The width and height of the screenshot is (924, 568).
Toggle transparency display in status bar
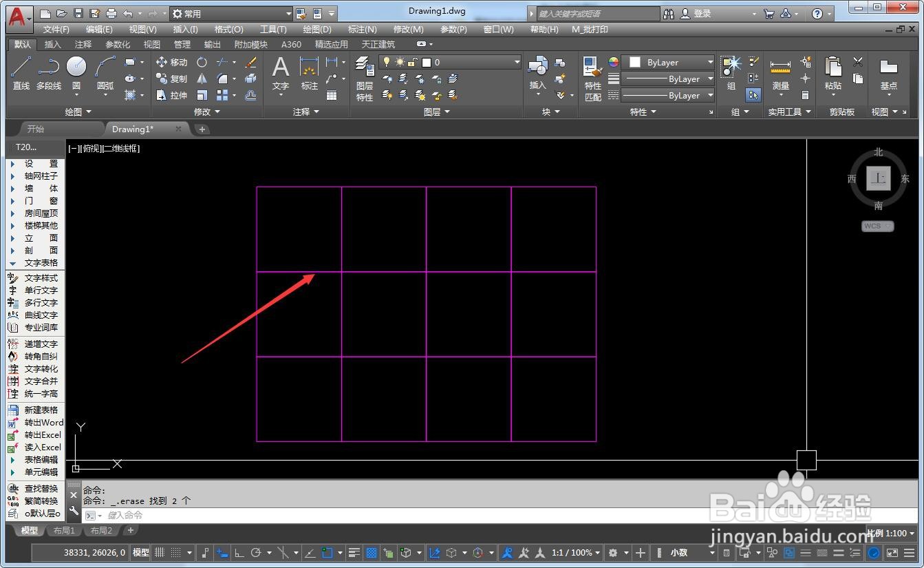(372, 552)
